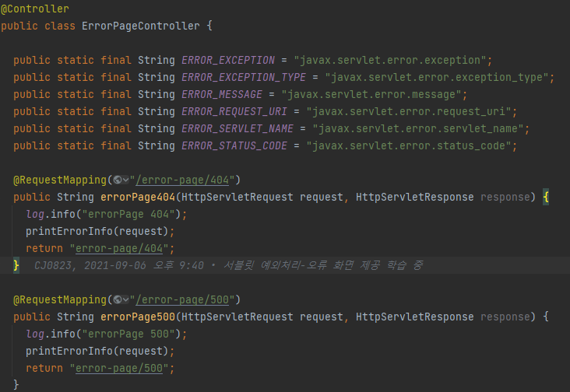Click the method name errorPage500

click(138, 317)
